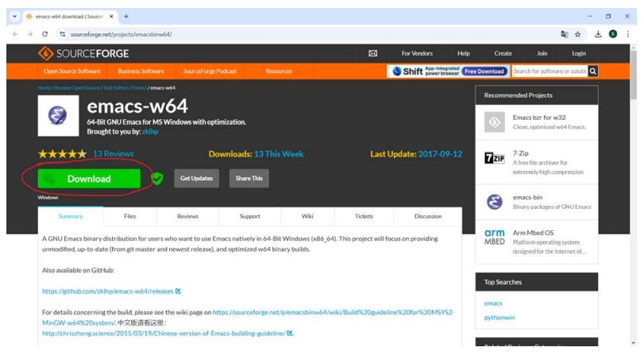Expand the Open Source Software menu

pyautogui.click(x=71, y=71)
